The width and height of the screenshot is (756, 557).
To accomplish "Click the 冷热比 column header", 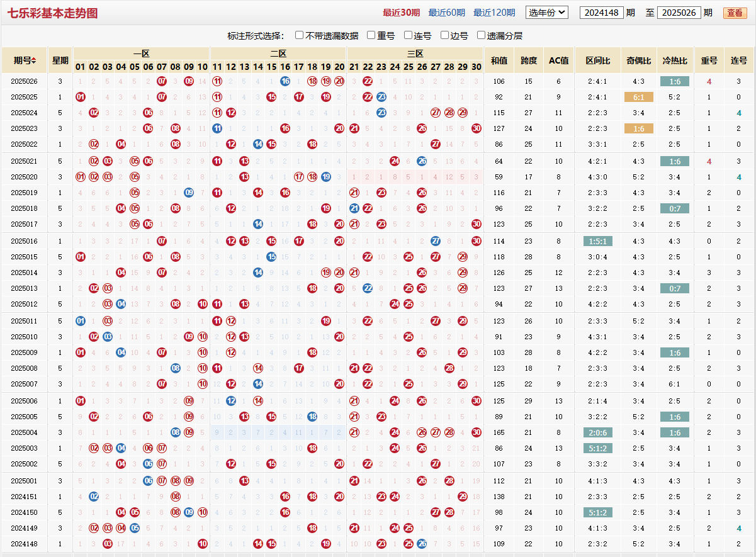I will 675,60.
